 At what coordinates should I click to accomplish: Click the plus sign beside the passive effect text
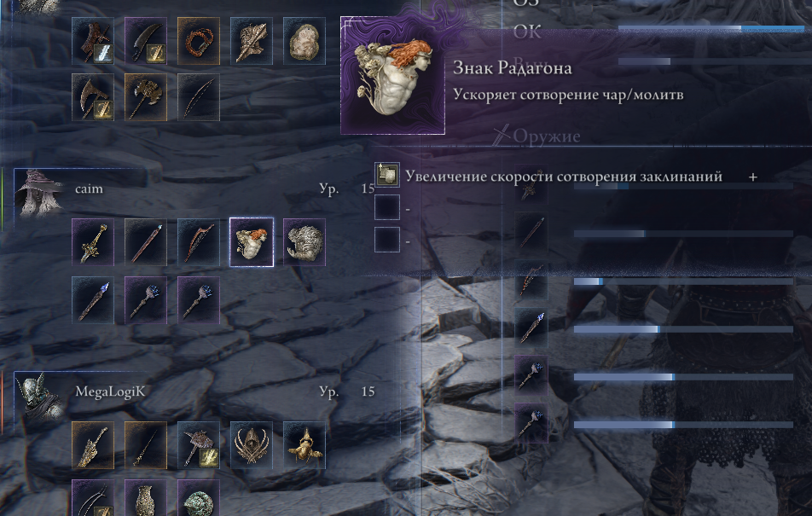click(753, 177)
